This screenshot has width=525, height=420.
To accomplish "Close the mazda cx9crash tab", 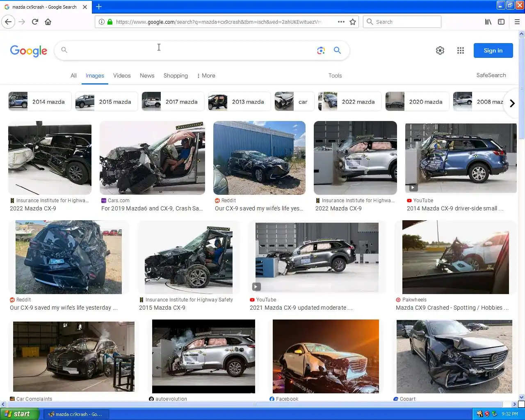I will click(x=85, y=7).
